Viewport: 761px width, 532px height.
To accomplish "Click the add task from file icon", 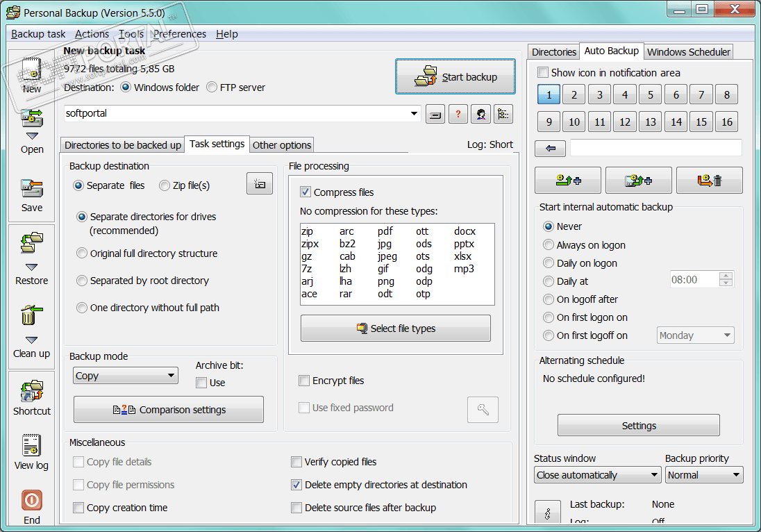I will (639, 181).
